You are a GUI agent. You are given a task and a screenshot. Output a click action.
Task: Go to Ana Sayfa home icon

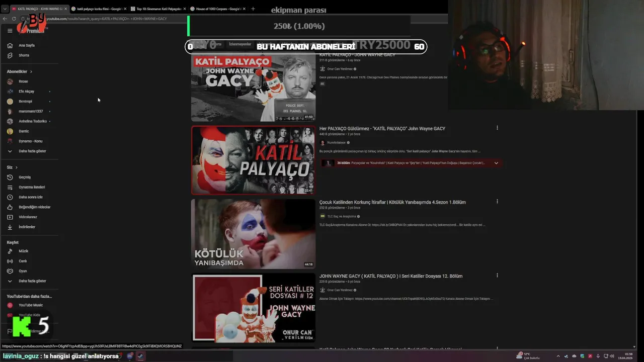pyautogui.click(x=10, y=45)
